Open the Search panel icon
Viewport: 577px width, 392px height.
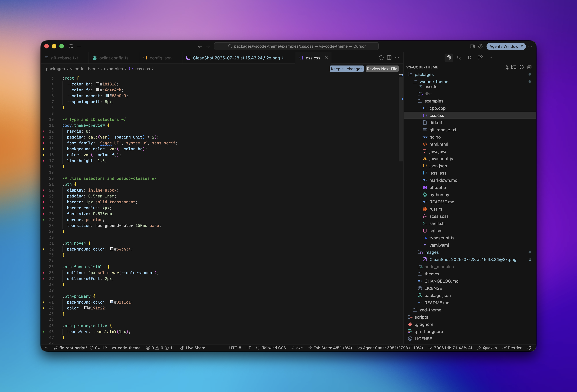pyautogui.click(x=459, y=58)
